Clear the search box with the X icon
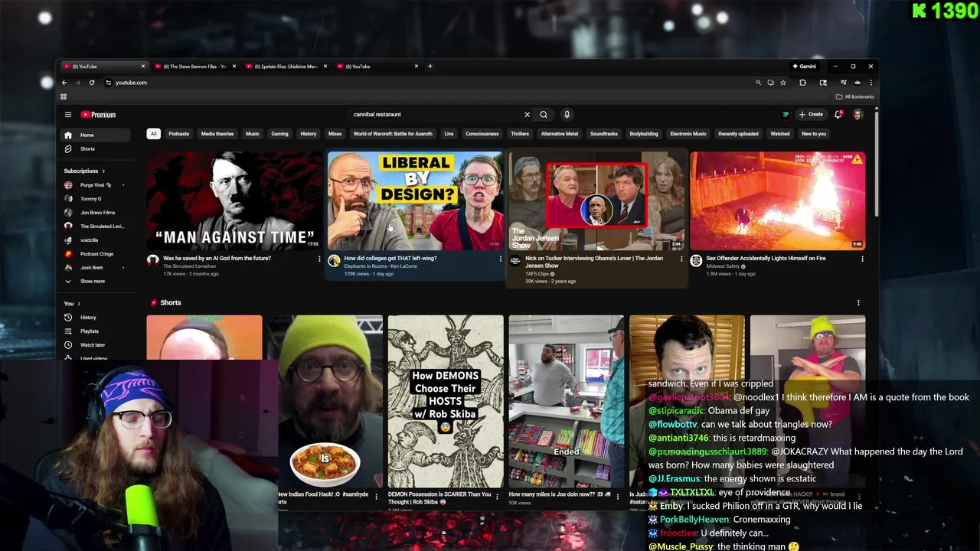 click(527, 115)
